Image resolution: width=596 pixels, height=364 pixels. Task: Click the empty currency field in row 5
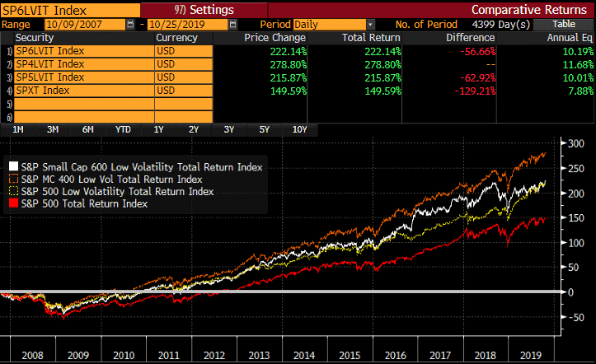(x=184, y=104)
